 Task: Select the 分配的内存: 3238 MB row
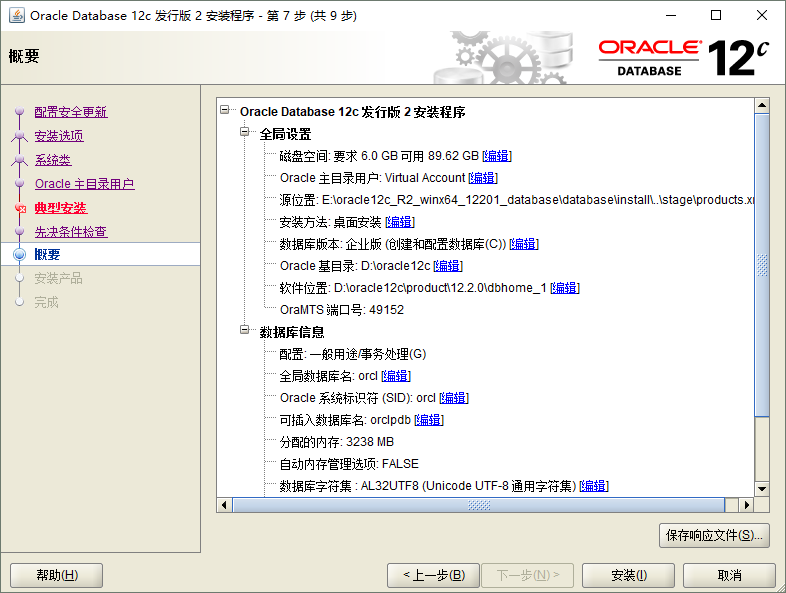point(337,442)
